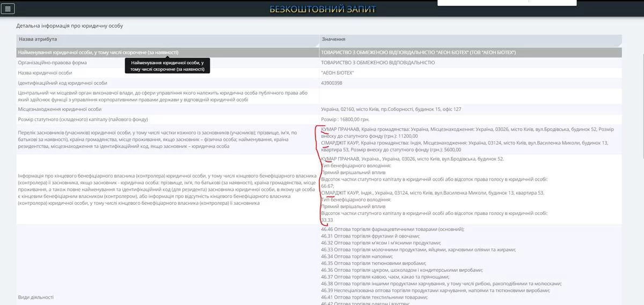This screenshot has height=305, width=644.
Task: Select the Організаційно-правова форма row label
Action: [x=53, y=63]
